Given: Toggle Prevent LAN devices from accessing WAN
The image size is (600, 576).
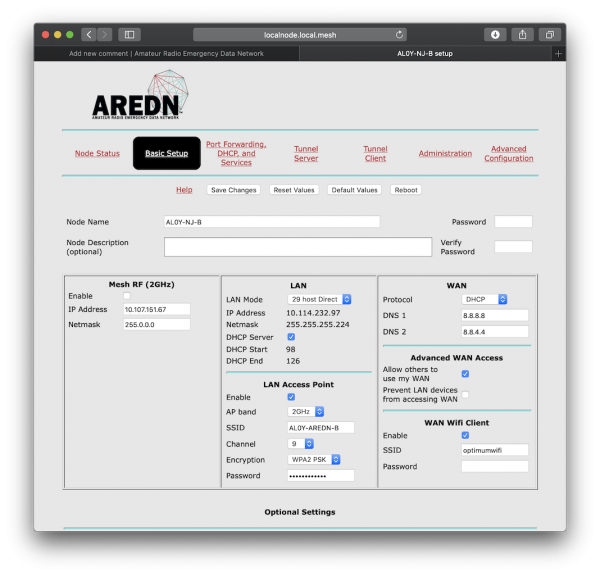Looking at the screenshot, I should [x=465, y=395].
